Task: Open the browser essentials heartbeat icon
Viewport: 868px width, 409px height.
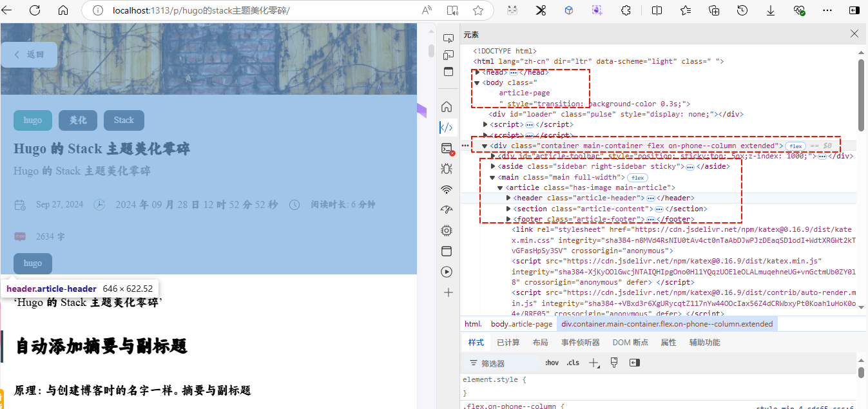Action: [x=800, y=10]
